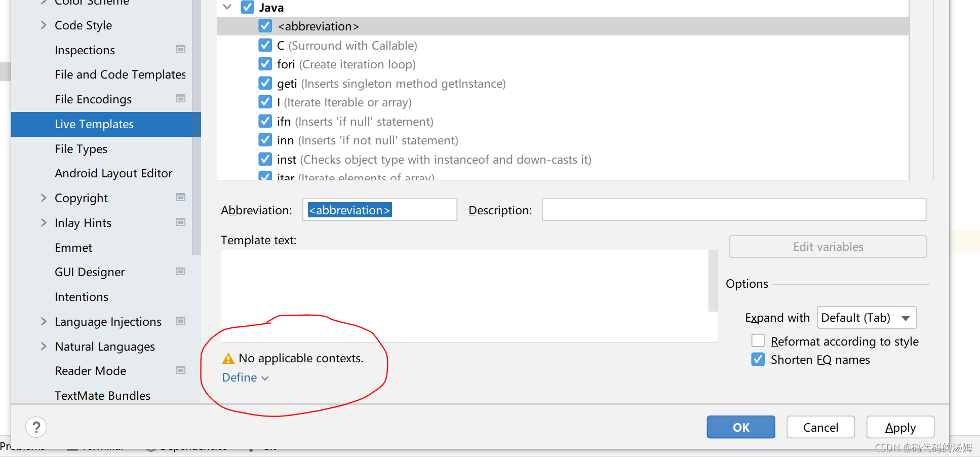This screenshot has width=980, height=457.
Task: Open File and Code Templates settings
Action: click(x=120, y=74)
